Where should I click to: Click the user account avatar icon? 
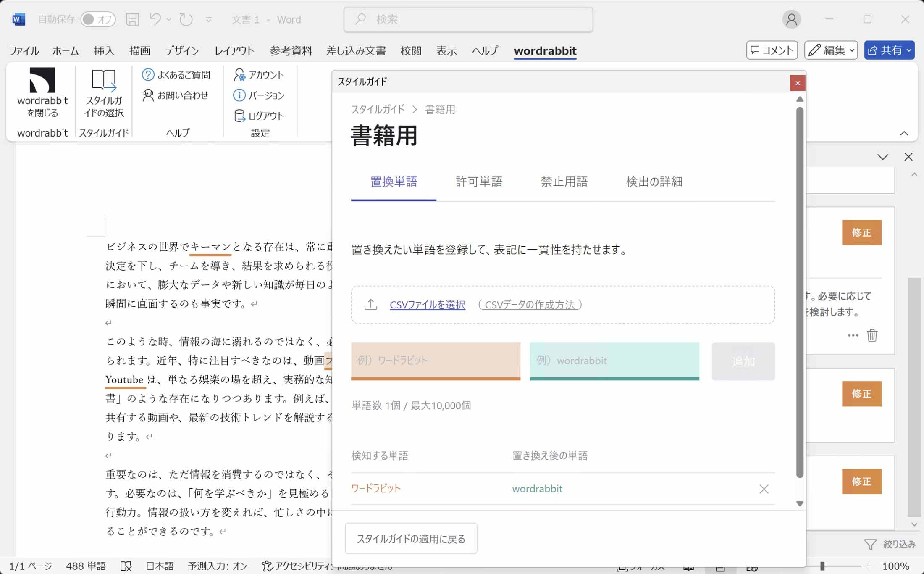pos(791,19)
